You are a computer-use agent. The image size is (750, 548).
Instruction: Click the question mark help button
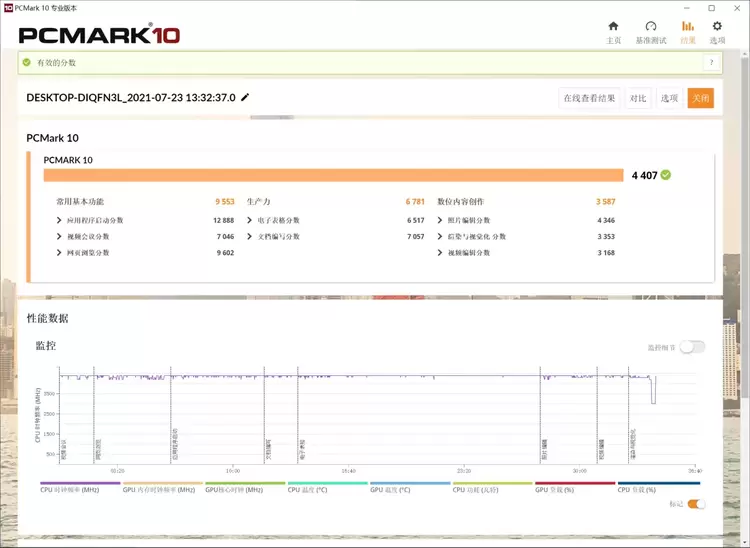coord(711,63)
